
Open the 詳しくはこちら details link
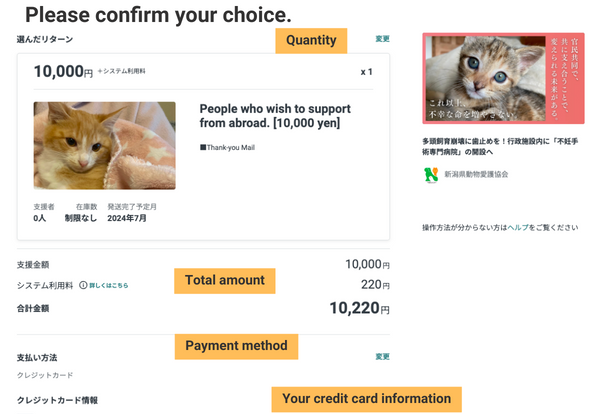click(109, 285)
